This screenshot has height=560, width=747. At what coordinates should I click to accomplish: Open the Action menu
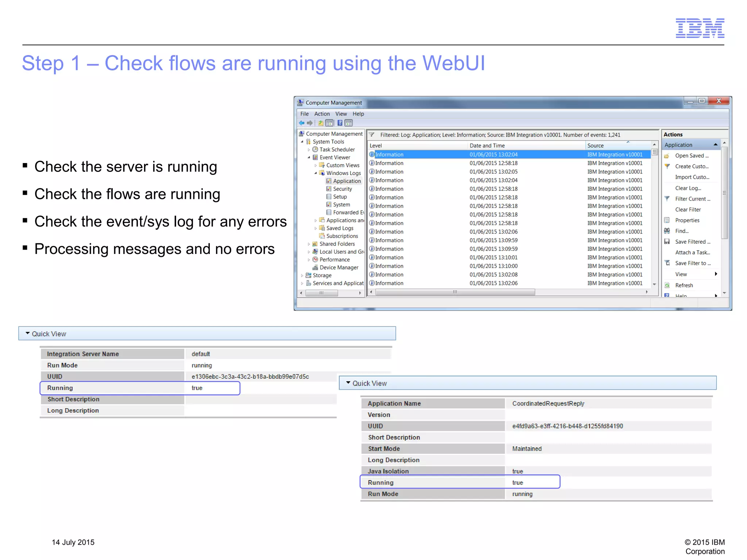pos(322,114)
